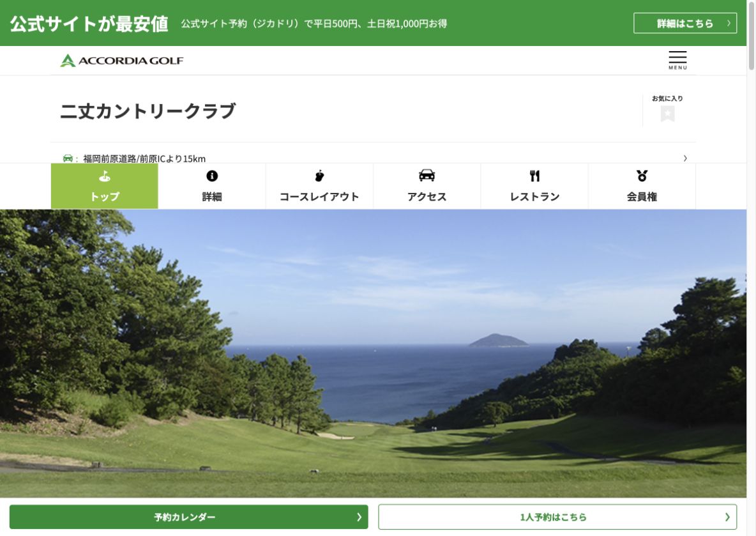The width and height of the screenshot is (756, 536).
Task: Click the 1人予約はこちら button
Action: (557, 517)
